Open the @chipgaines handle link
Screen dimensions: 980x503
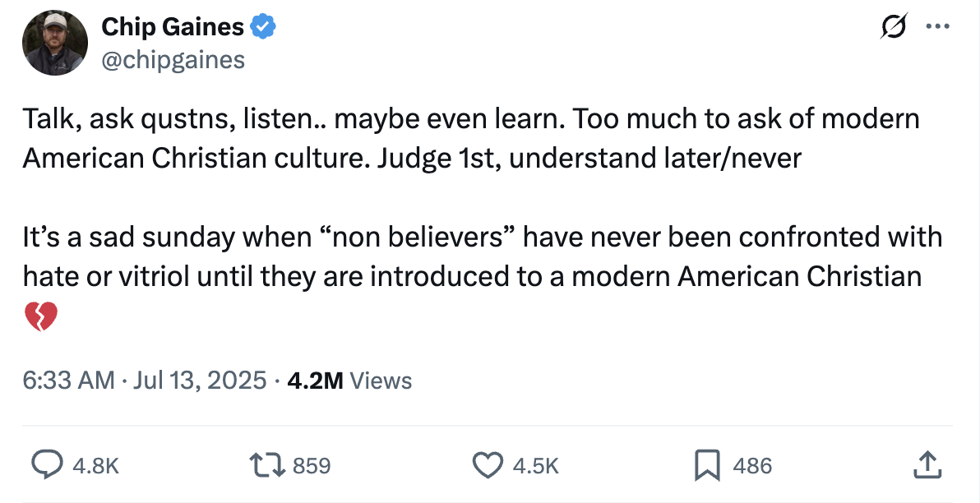(x=173, y=59)
